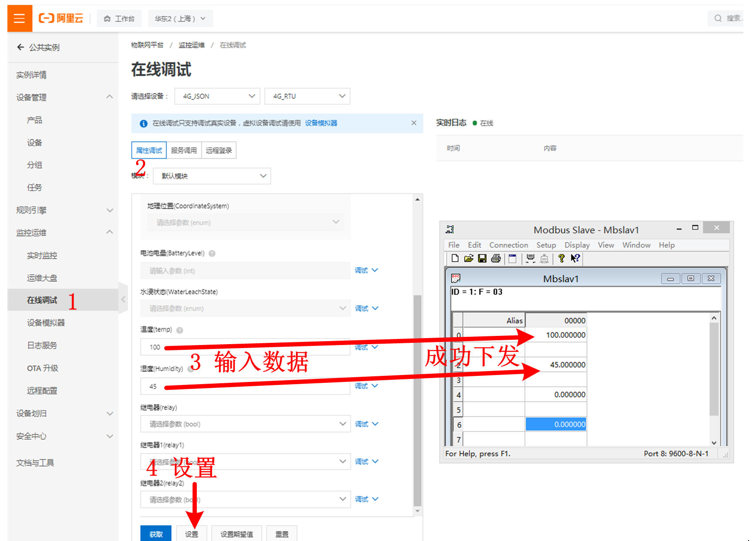Click the back arrow beside 公共实例

(x=20, y=47)
